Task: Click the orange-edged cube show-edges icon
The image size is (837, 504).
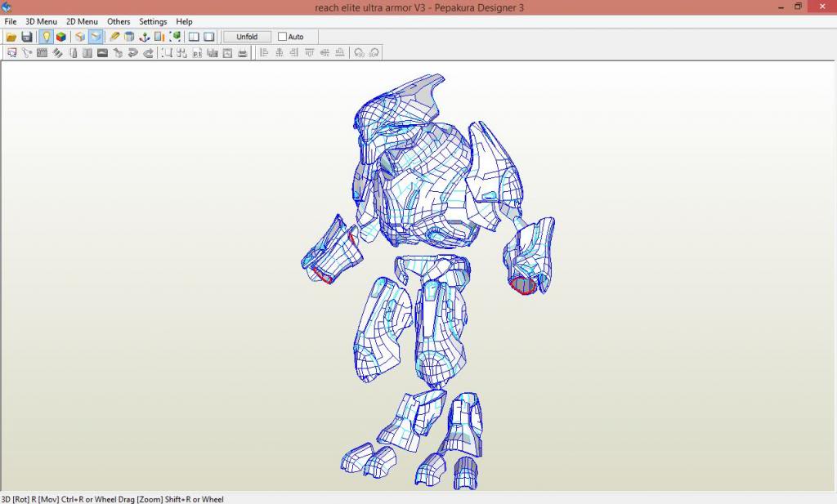Action: pyautogui.click(x=80, y=37)
